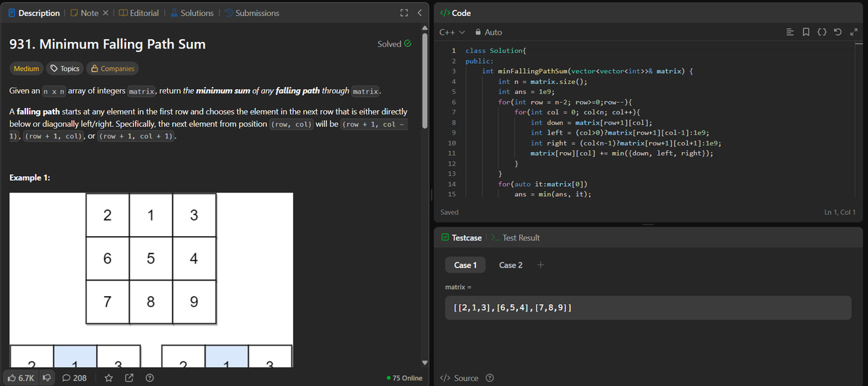This screenshot has width=868, height=386.
Task: Click the lock icon next to Auto
Action: click(x=477, y=33)
